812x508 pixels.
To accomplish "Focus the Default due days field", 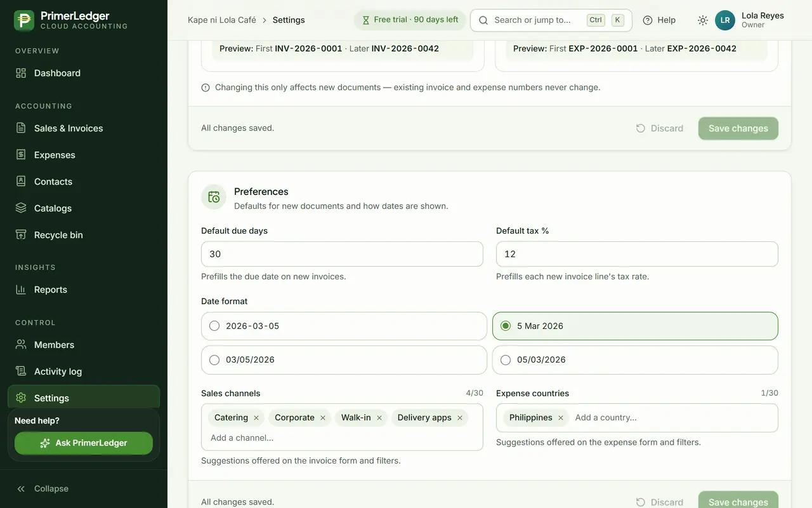I will [x=342, y=254].
